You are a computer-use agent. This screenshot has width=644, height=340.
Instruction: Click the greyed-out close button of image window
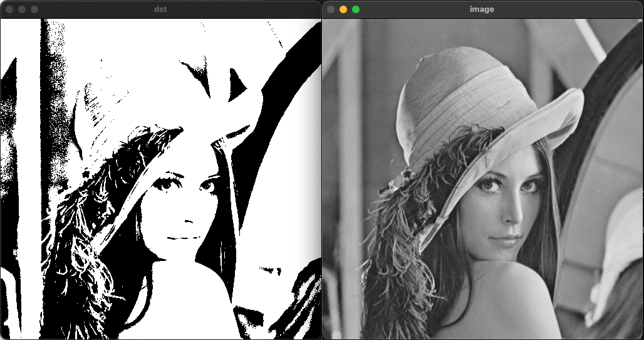(x=331, y=9)
